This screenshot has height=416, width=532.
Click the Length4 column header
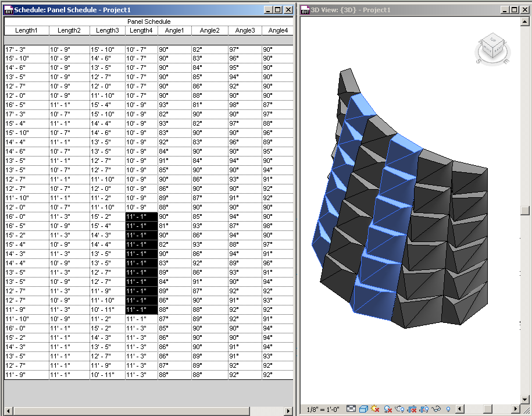(x=141, y=30)
